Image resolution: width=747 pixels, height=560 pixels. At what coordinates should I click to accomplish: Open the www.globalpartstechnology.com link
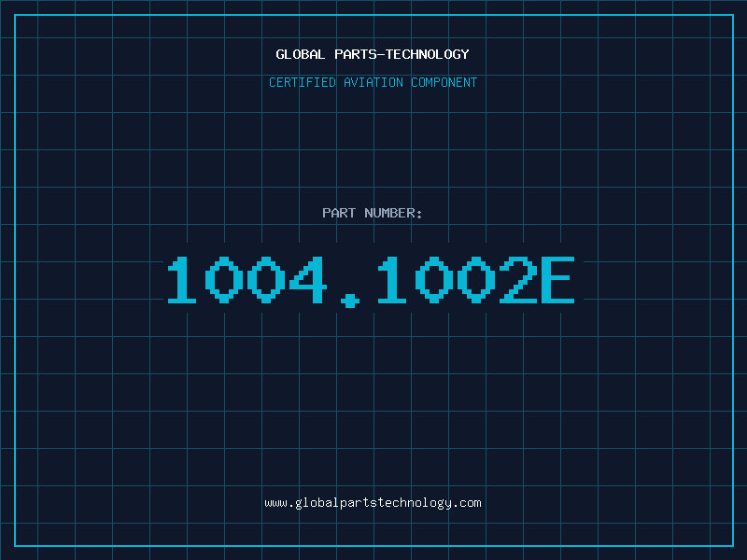click(373, 503)
